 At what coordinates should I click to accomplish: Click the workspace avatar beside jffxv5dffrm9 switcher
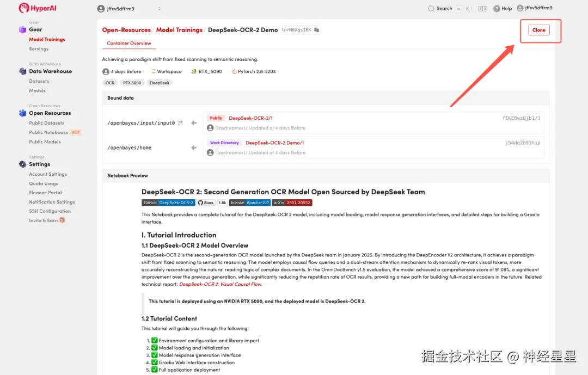point(101,9)
